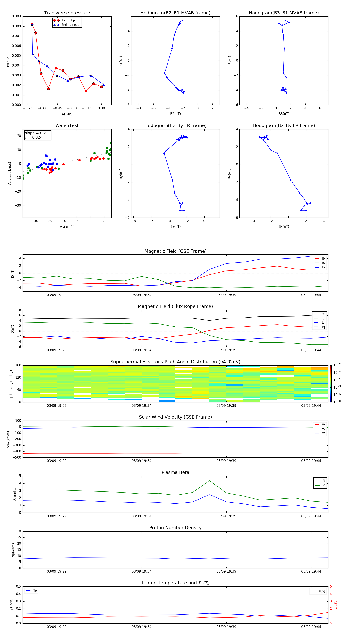This screenshot has width=351, height=644.
Task: Click the 'pitch angle (deg)' axis label
Action: coord(11,384)
